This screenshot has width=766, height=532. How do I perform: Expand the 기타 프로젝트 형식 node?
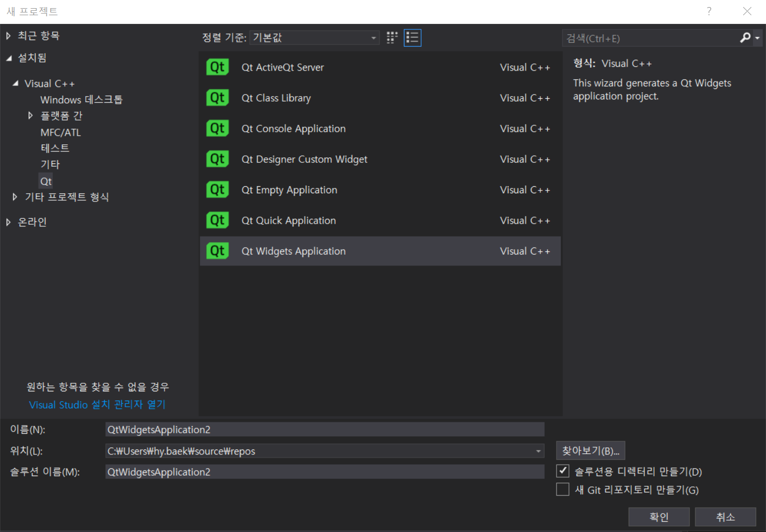[15, 197]
